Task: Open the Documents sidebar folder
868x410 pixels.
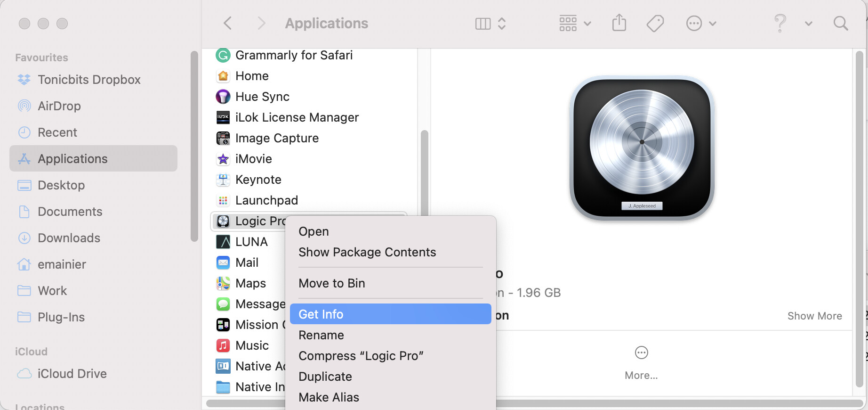Action: point(93,212)
